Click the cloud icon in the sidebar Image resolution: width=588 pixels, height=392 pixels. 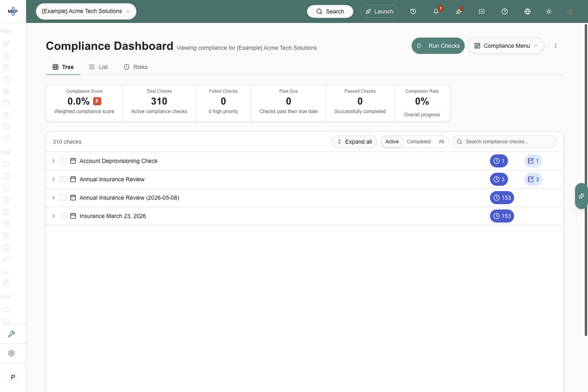[x=6, y=309]
